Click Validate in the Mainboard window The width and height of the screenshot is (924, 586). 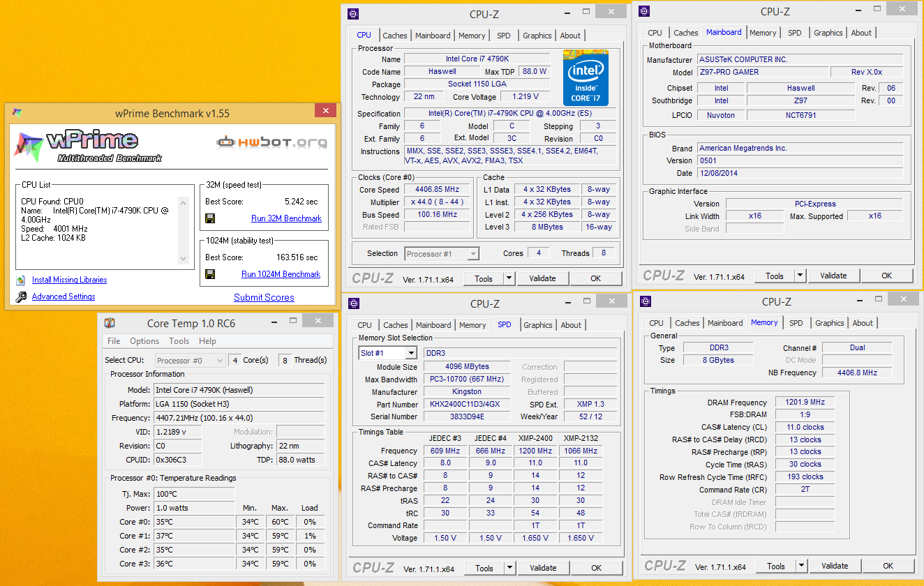coord(833,276)
